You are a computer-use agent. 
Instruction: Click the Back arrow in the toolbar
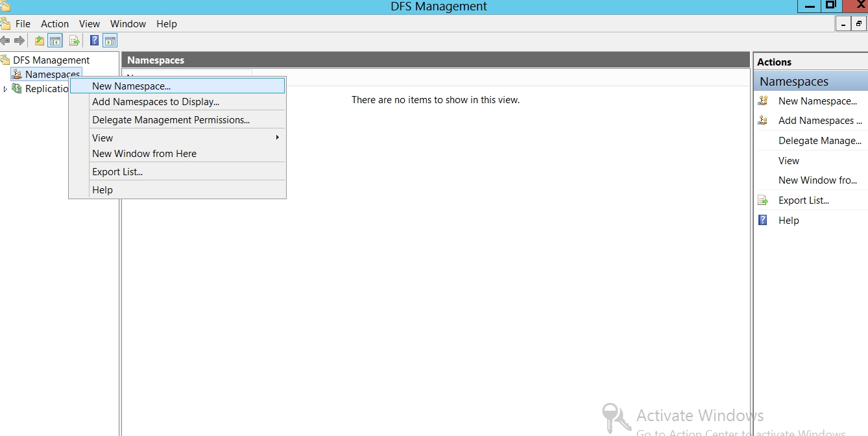[5, 41]
